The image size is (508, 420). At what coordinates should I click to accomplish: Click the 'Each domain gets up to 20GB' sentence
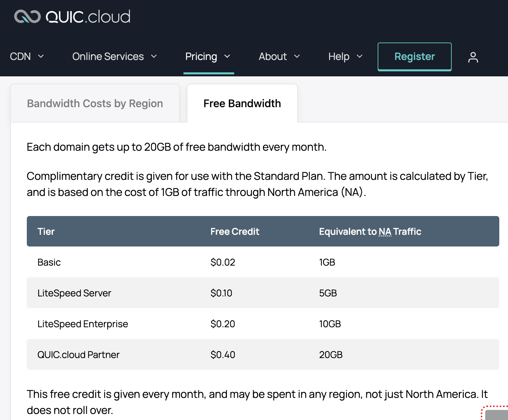coord(177,147)
